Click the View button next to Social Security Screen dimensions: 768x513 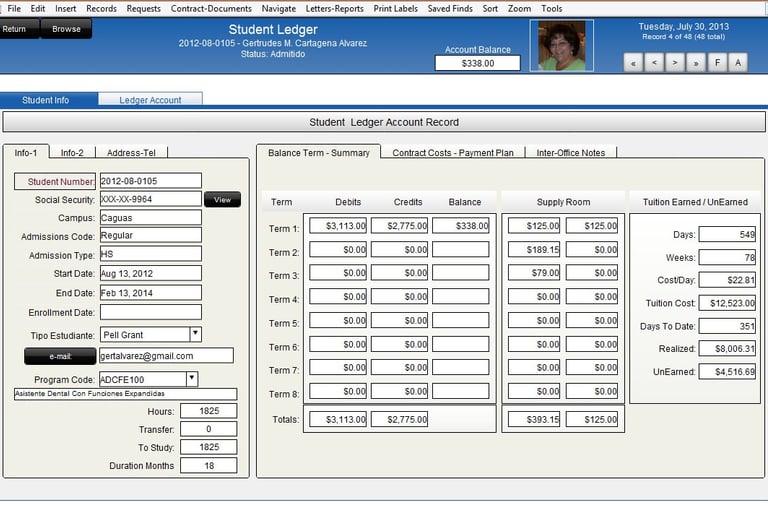point(222,199)
